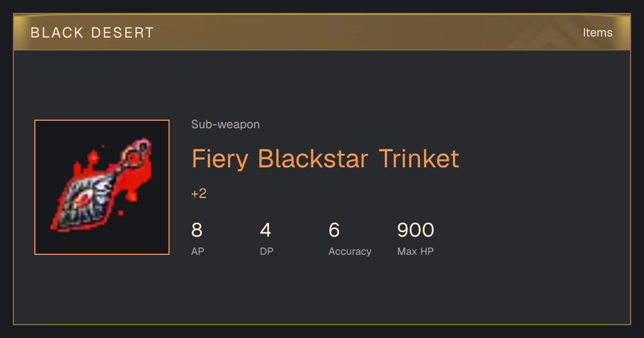Click the +2 enhancement level text

199,194
